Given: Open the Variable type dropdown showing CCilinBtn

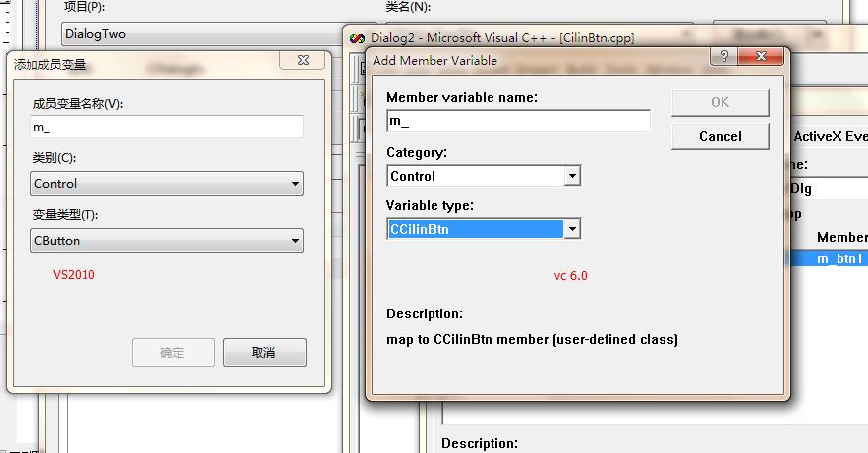Looking at the screenshot, I should [484, 229].
